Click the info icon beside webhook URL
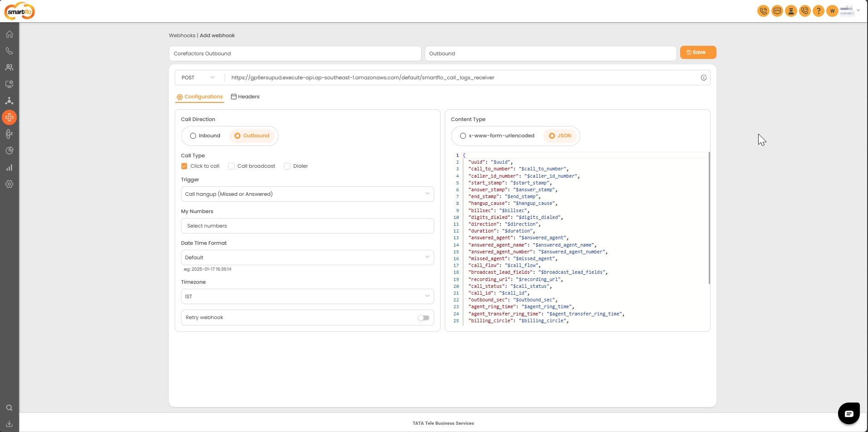868x432 pixels. pos(704,78)
